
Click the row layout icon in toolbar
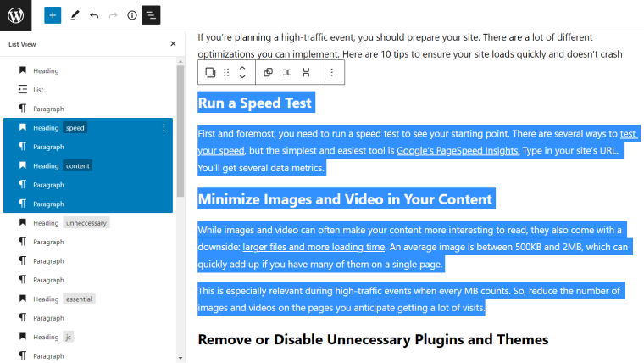tap(287, 72)
